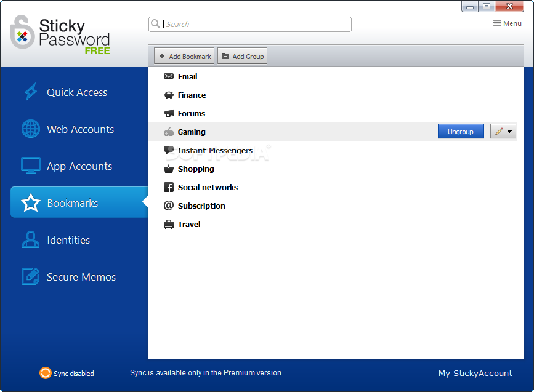Select the Forums group name

192,113
